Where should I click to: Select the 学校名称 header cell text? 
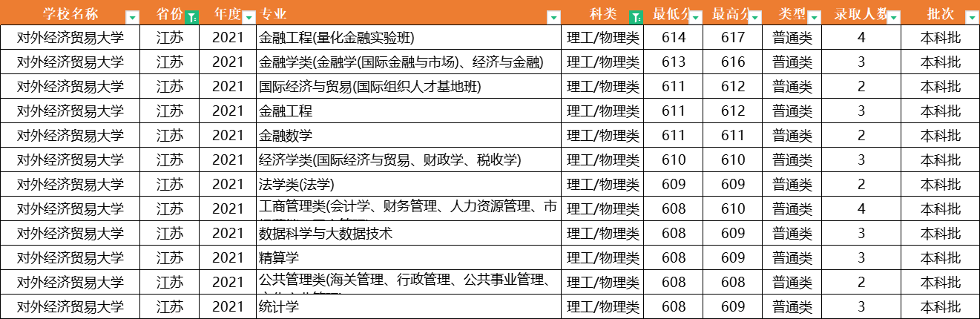[x=70, y=14]
